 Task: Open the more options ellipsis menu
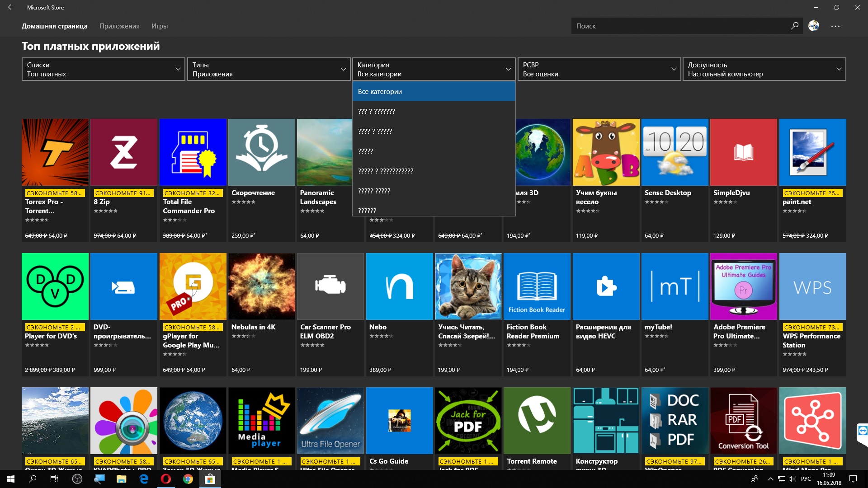coord(835,26)
